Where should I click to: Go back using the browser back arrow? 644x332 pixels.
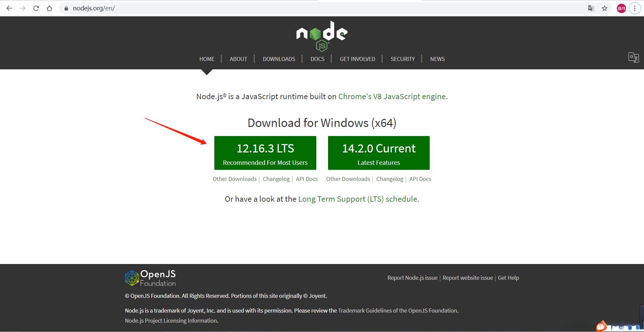click(x=9, y=8)
